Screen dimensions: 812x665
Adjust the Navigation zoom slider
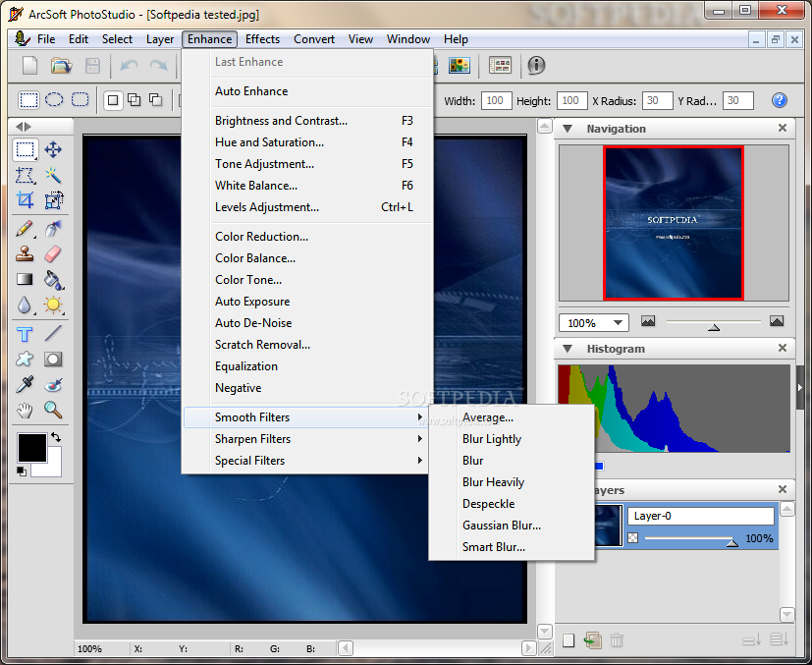point(714,327)
